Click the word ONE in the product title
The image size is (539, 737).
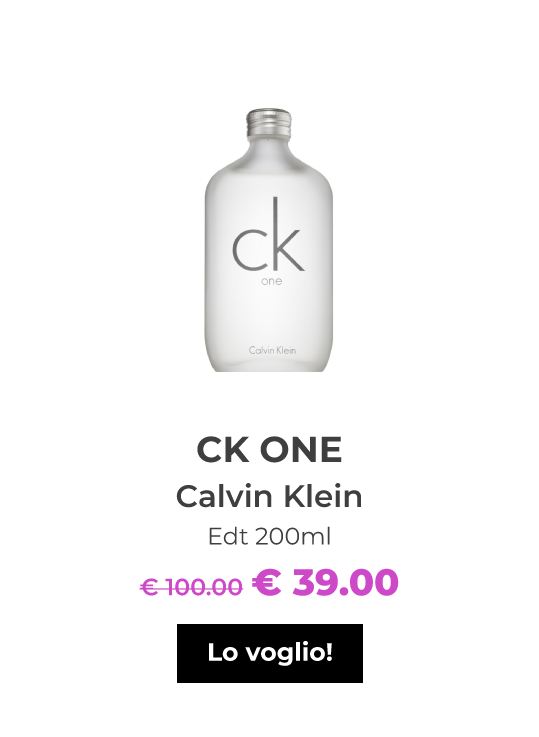tap(301, 450)
